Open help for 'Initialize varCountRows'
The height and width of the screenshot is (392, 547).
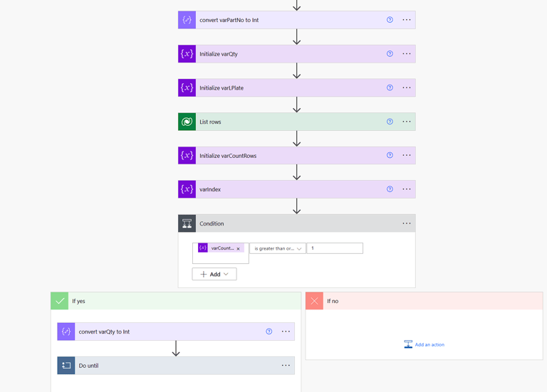(390, 155)
